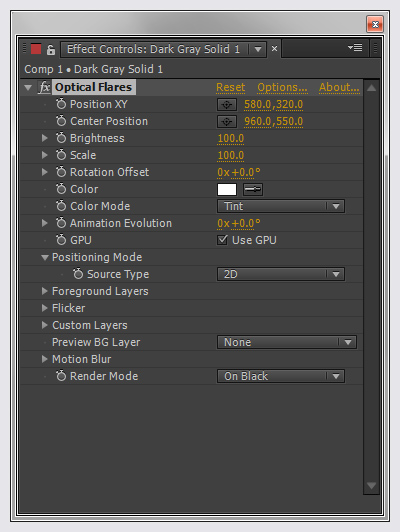Click the Position XY crosshair point picker
Screen dimensions: 400x532
coord(227,104)
